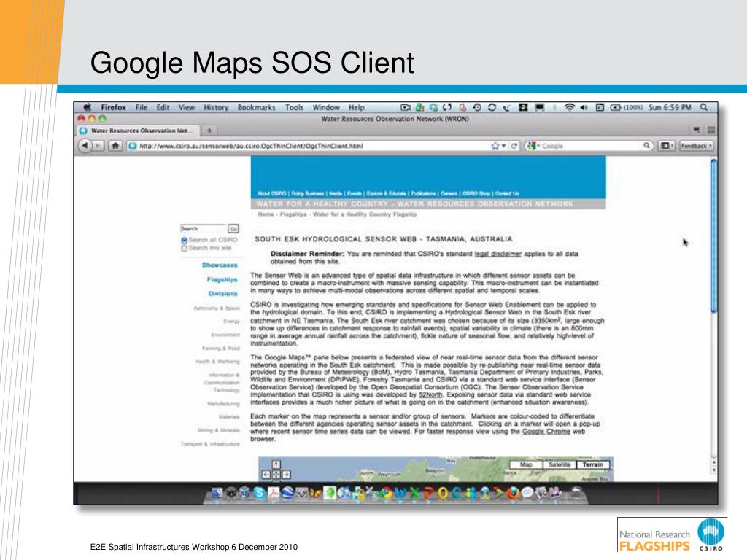
Task: Open the tab list dropdown arrow
Action: pyautogui.click(x=697, y=130)
